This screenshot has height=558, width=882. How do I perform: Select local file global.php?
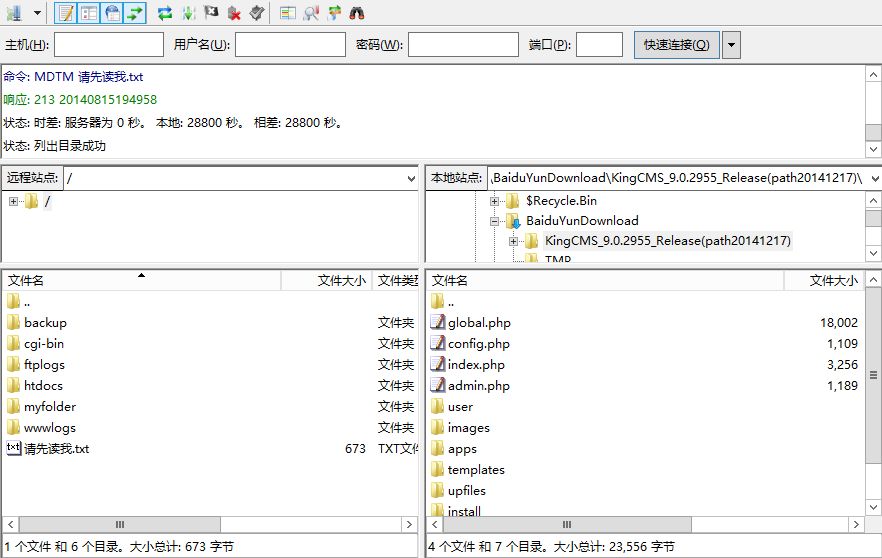[x=479, y=323]
